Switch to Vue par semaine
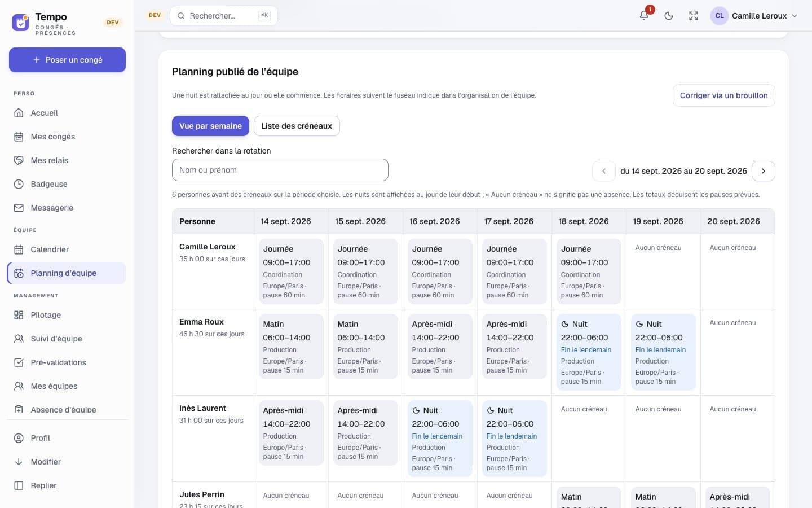This screenshot has width=812, height=508. 210,126
